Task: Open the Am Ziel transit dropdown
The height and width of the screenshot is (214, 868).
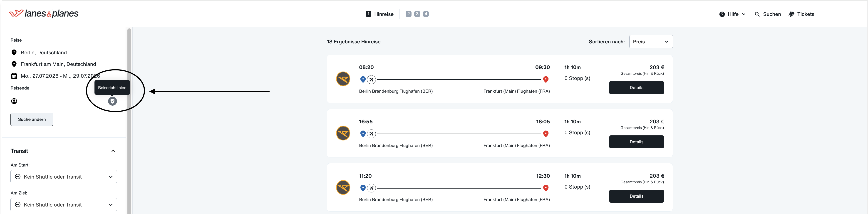Action: pos(64,205)
